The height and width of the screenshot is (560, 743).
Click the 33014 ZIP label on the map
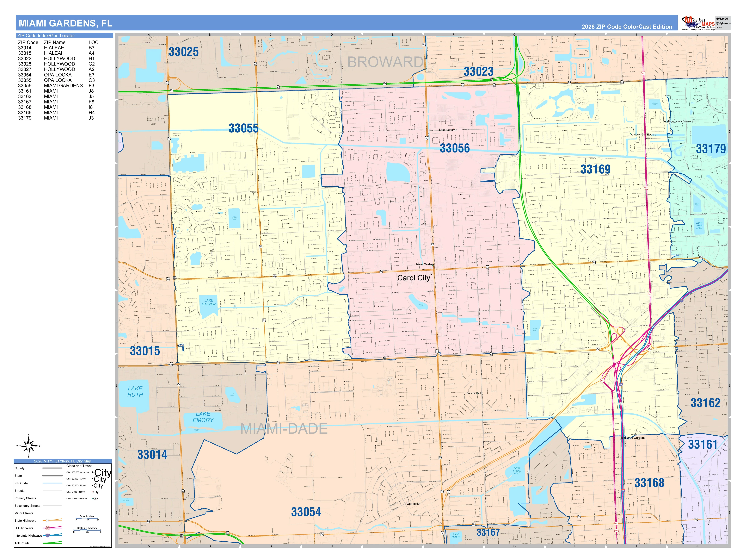(x=152, y=455)
